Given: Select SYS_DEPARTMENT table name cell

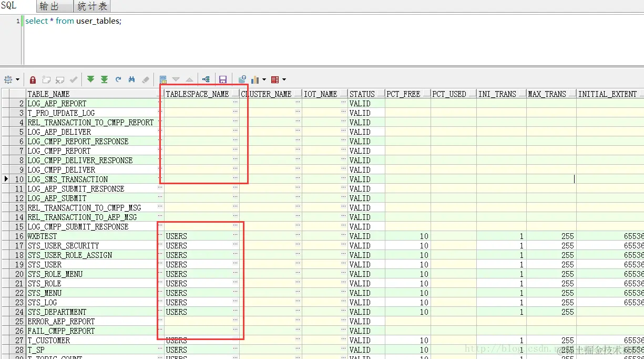Looking at the screenshot, I should point(95,312).
